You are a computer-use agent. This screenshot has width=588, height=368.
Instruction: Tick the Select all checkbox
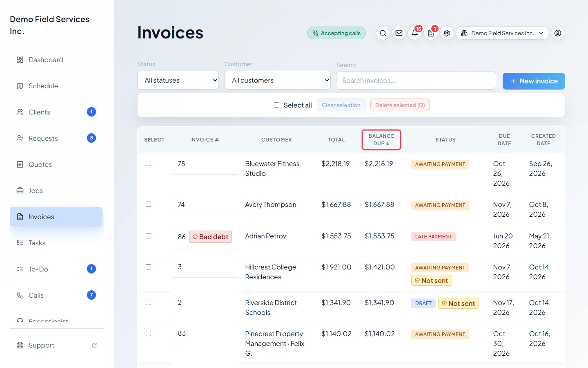tap(276, 105)
